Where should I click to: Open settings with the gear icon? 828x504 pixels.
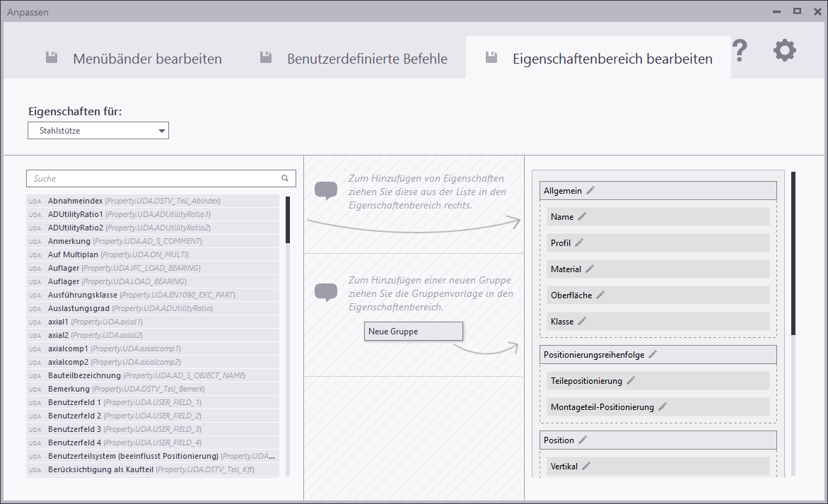click(x=784, y=51)
